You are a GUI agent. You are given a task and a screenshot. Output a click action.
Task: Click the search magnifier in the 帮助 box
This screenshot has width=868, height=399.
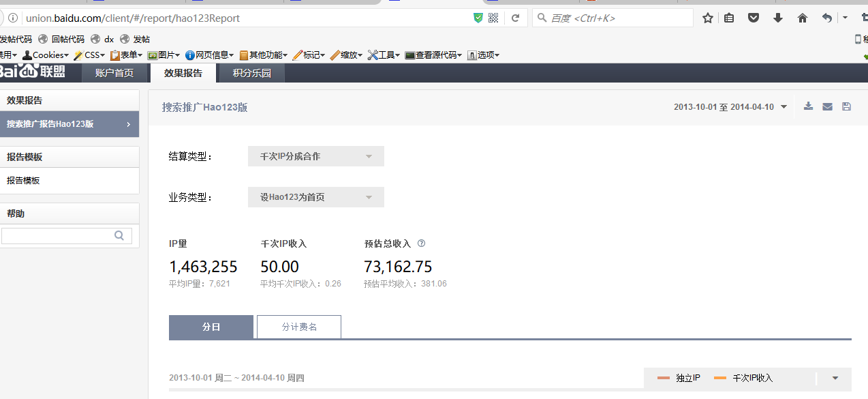119,236
